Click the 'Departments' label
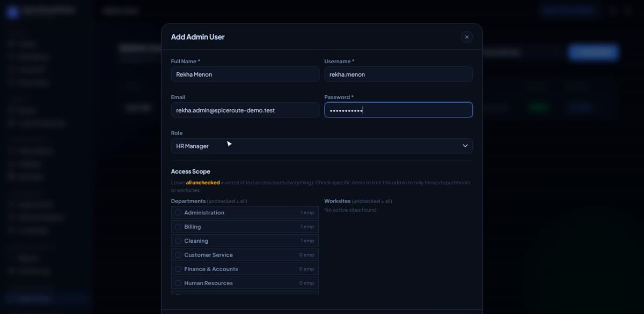644x314 pixels. click(188, 201)
